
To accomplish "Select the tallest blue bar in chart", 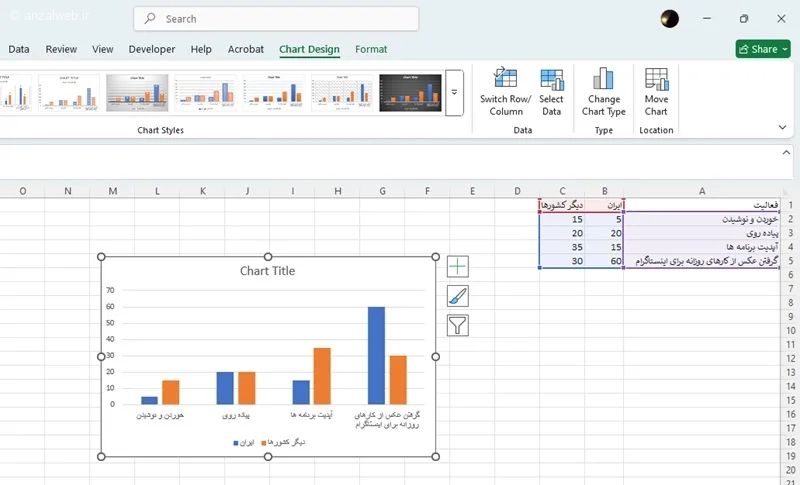I will [376, 355].
